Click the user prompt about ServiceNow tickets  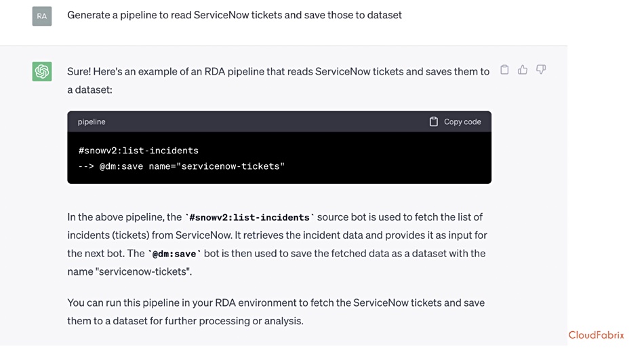pos(235,15)
